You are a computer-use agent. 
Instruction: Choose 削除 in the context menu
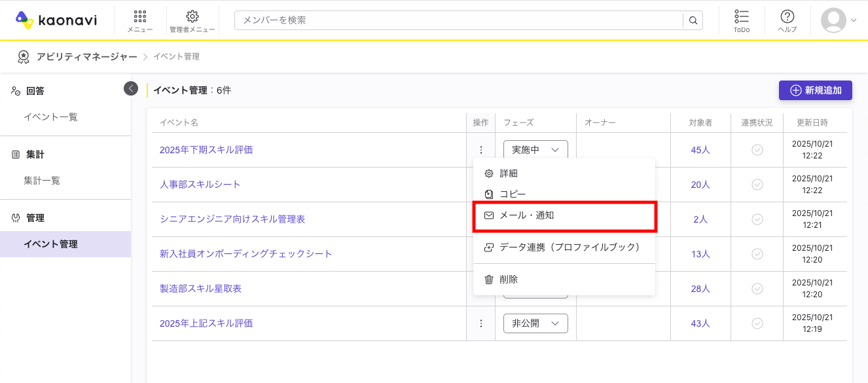[509, 280]
